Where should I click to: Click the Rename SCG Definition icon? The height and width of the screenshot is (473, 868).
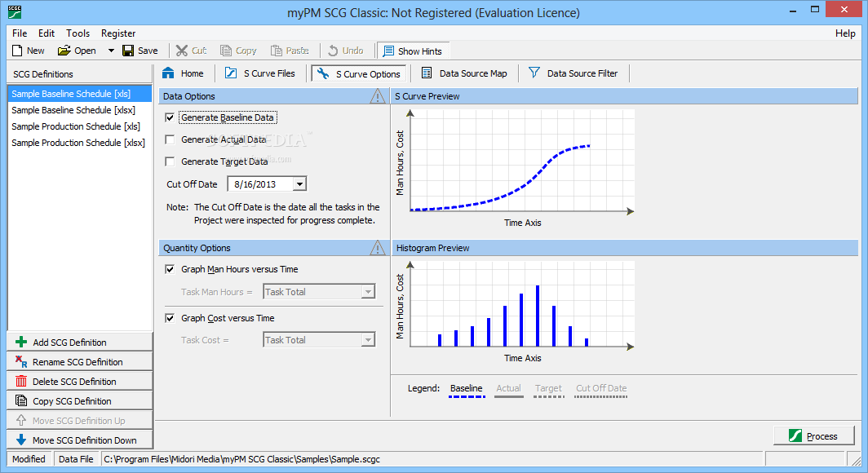click(x=21, y=362)
